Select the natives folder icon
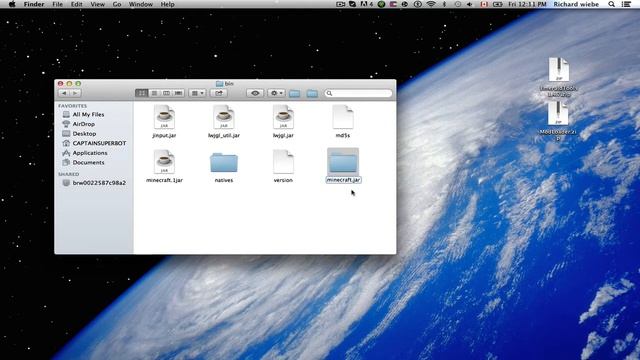The image size is (640, 360). point(224,162)
